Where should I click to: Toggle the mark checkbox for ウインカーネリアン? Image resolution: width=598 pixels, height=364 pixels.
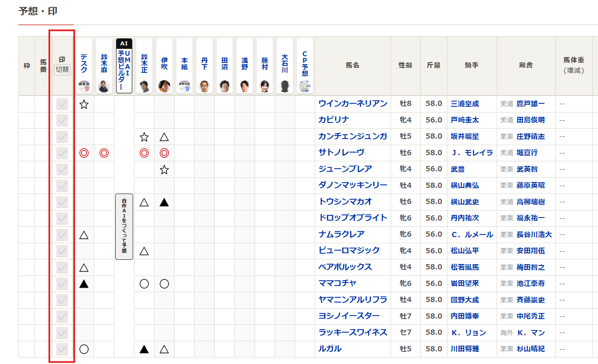pyautogui.click(x=62, y=104)
